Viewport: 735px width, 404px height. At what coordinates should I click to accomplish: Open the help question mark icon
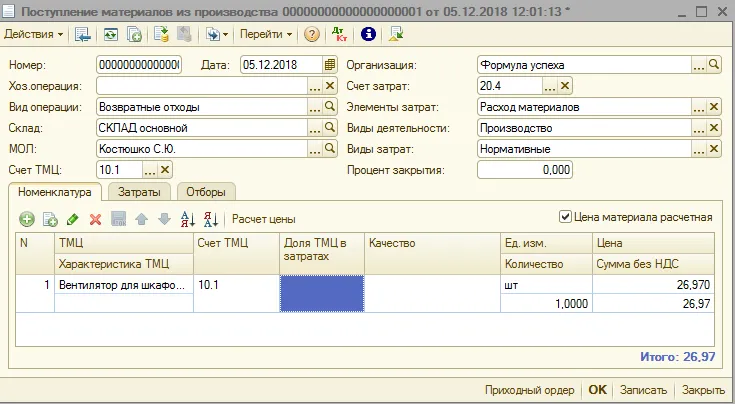[x=312, y=34]
